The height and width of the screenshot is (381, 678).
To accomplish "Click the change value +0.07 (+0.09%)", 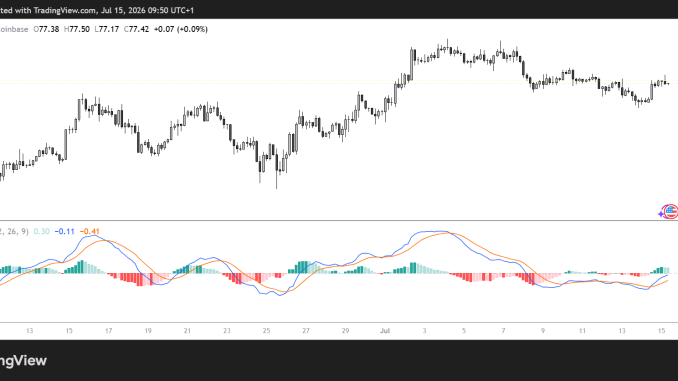I will pyautogui.click(x=181, y=29).
